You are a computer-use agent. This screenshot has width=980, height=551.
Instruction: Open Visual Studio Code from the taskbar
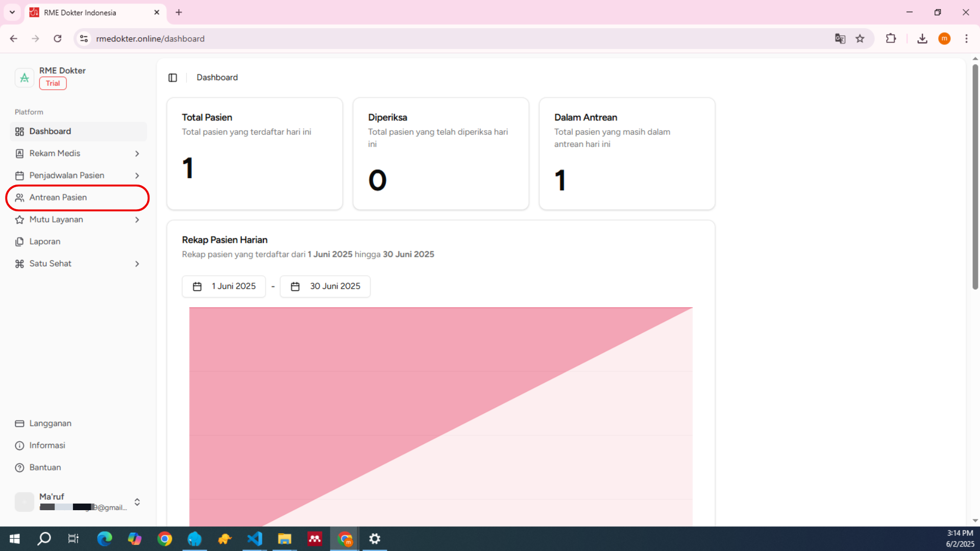(255, 539)
